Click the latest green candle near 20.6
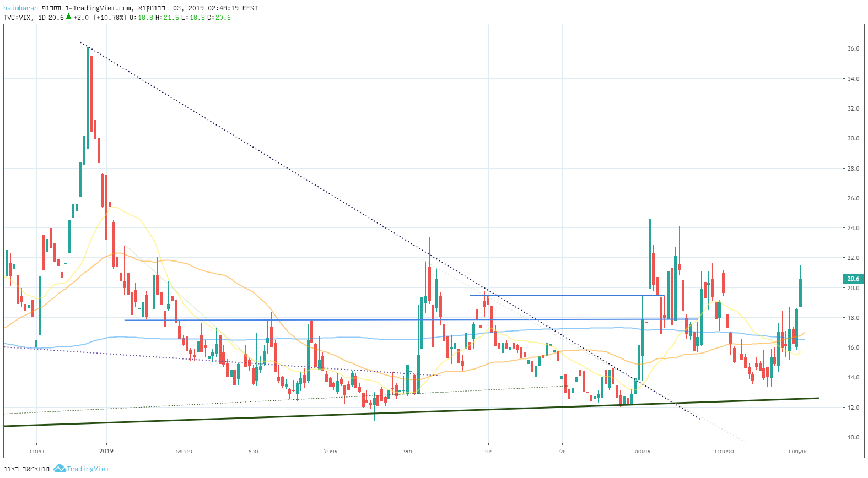868x478 pixels. (800, 292)
